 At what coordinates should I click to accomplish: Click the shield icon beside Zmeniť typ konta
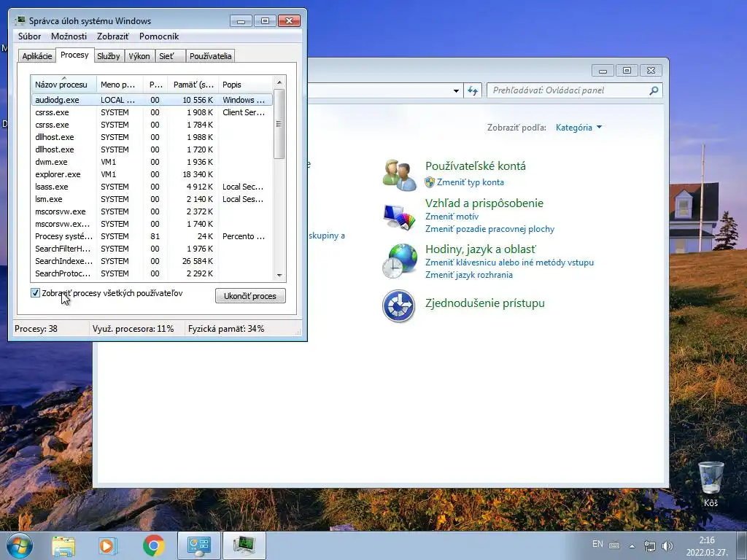(x=430, y=182)
